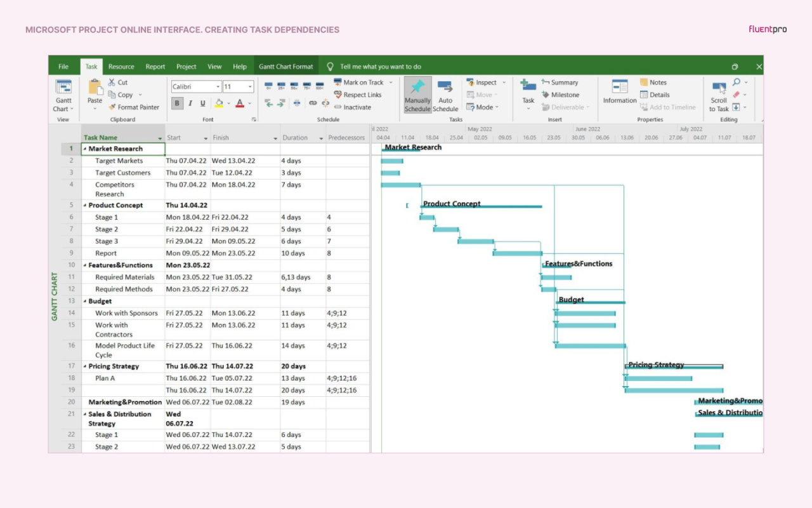Link the selected tasks with chain icon
812x508 pixels.
312,103
